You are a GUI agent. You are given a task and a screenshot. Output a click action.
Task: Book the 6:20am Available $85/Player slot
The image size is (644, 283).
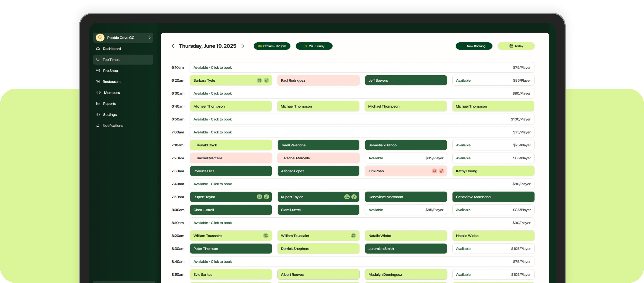coord(493,80)
